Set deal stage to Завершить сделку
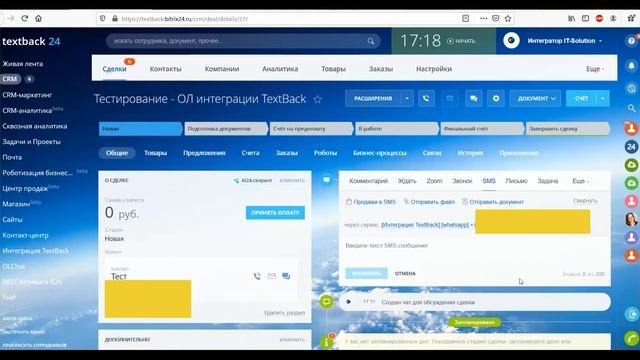 click(x=567, y=129)
